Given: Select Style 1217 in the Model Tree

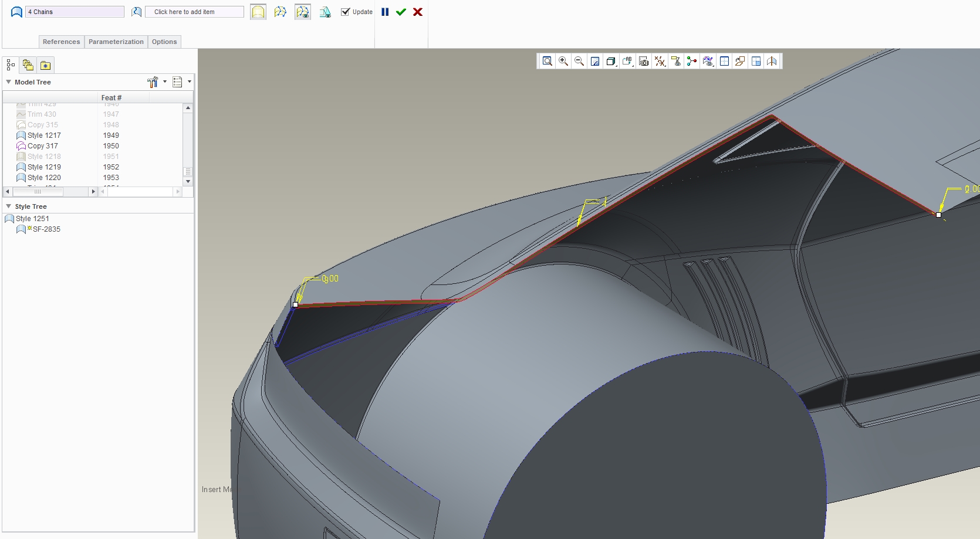Looking at the screenshot, I should [44, 135].
